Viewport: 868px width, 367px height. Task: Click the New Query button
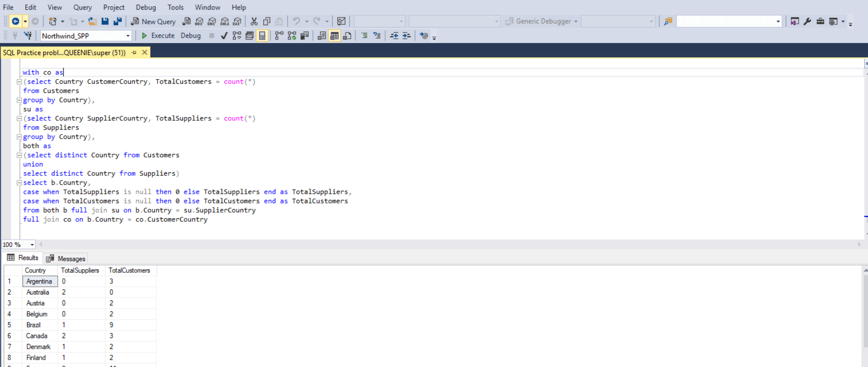[x=153, y=21]
